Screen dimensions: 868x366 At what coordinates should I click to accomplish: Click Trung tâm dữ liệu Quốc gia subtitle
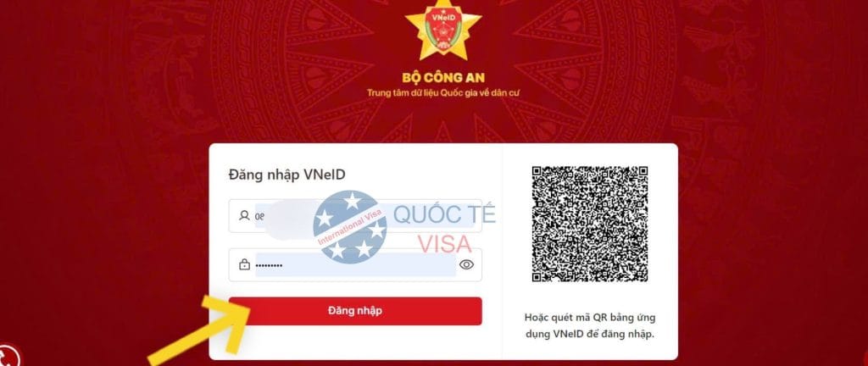pyautogui.click(x=442, y=93)
